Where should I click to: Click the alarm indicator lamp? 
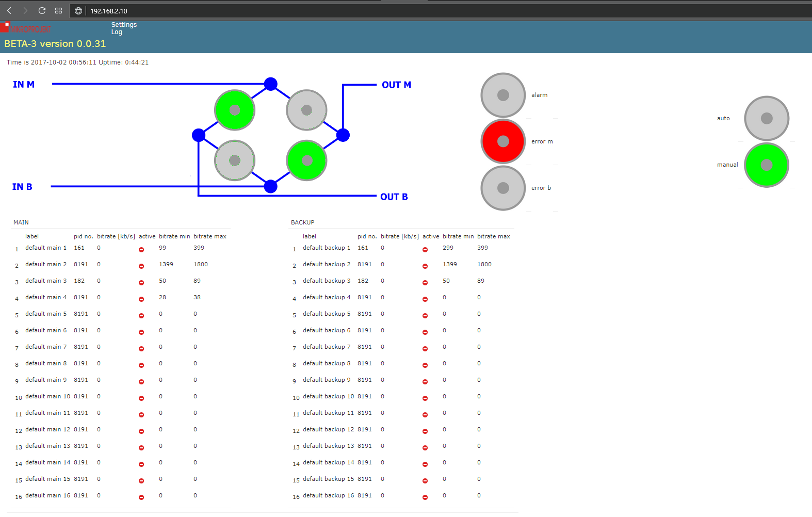(x=503, y=95)
